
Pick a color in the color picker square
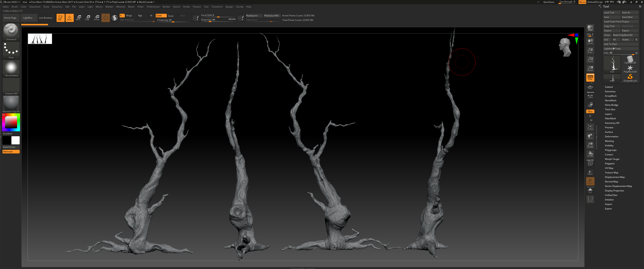coord(11,122)
